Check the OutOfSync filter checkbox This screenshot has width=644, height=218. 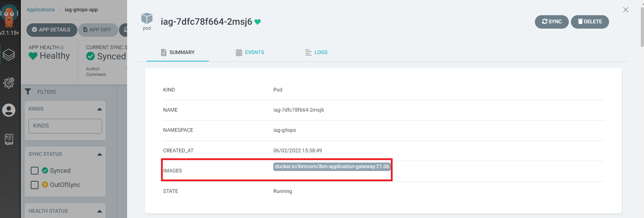(x=35, y=185)
